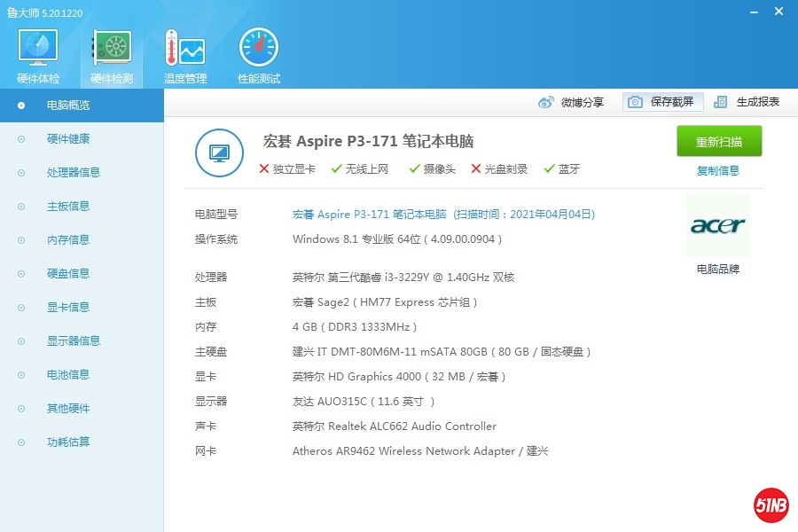Open 电池信息 sidebar item
This screenshot has height=532, width=798.
[x=68, y=375]
